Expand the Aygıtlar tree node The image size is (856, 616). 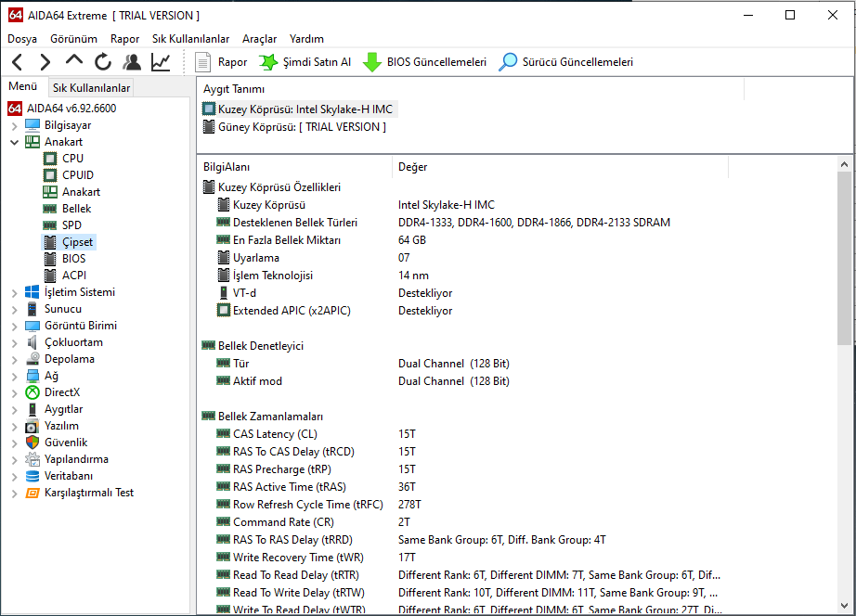pyautogui.click(x=14, y=410)
